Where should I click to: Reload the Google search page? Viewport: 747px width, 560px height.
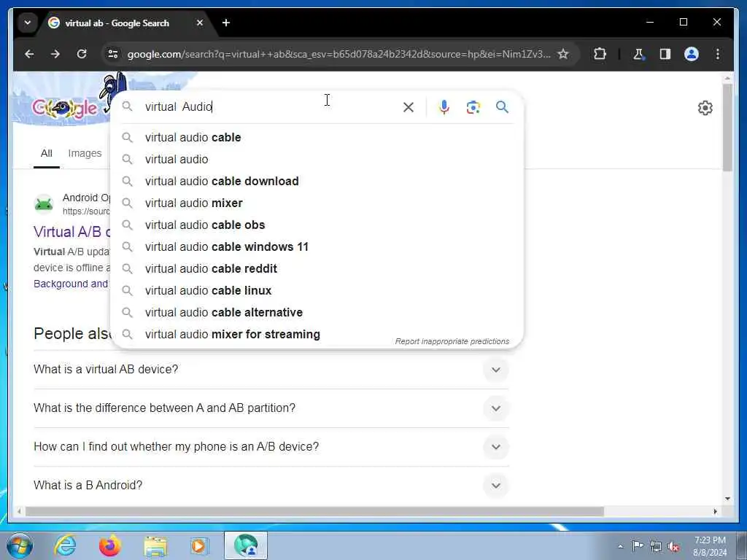coord(82,54)
